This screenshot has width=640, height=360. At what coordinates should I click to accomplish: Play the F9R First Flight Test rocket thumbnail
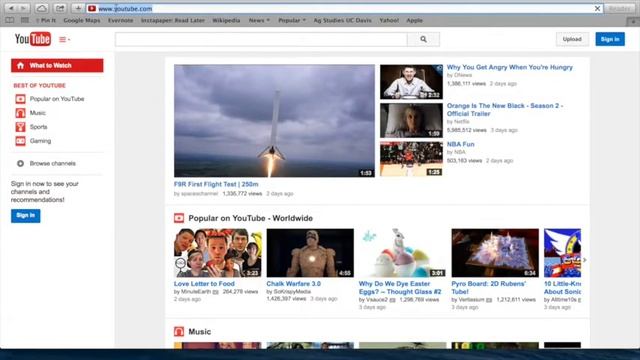(x=274, y=121)
